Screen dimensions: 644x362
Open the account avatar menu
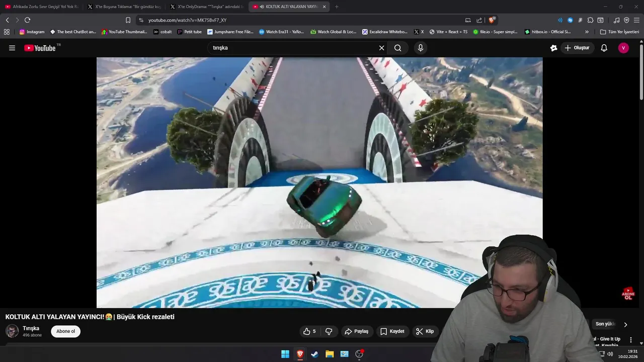click(623, 48)
